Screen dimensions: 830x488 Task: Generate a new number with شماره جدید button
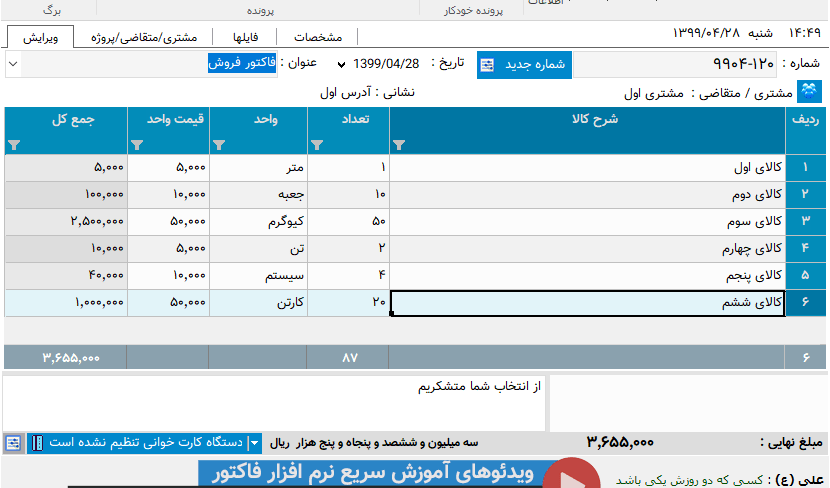[524, 65]
